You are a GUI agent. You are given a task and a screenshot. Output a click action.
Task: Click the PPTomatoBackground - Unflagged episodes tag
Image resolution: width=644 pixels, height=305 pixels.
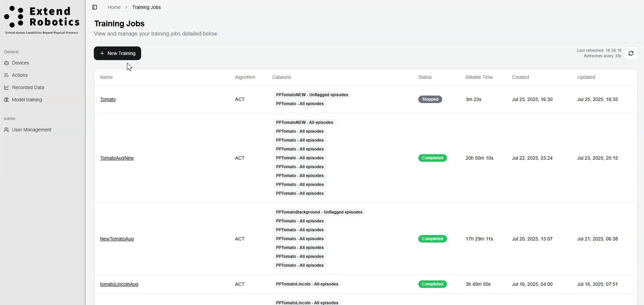point(319,213)
